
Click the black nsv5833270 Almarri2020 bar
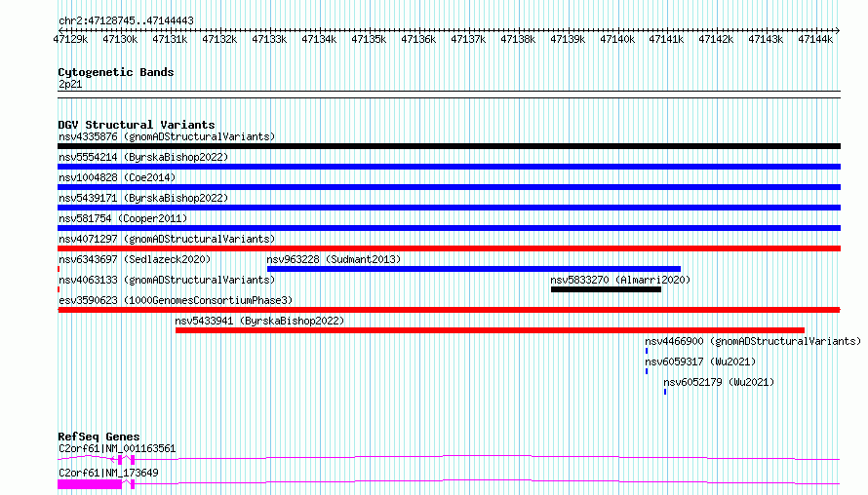pyautogui.click(x=607, y=289)
